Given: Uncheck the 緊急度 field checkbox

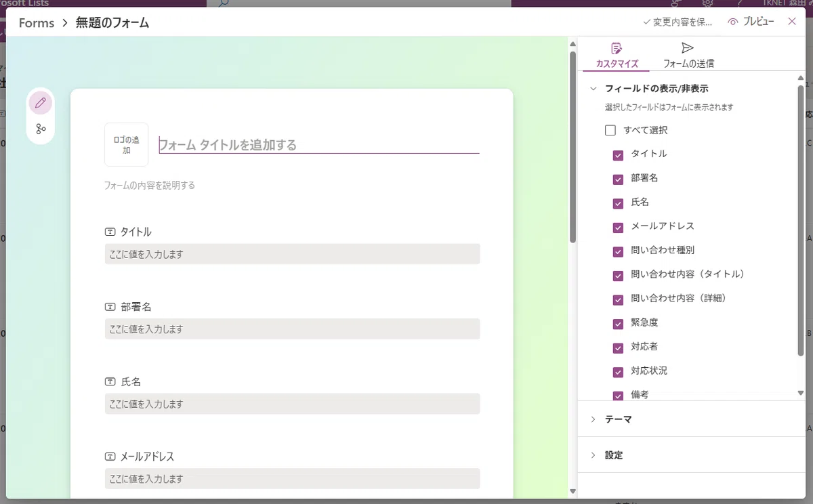Looking at the screenshot, I should point(618,324).
